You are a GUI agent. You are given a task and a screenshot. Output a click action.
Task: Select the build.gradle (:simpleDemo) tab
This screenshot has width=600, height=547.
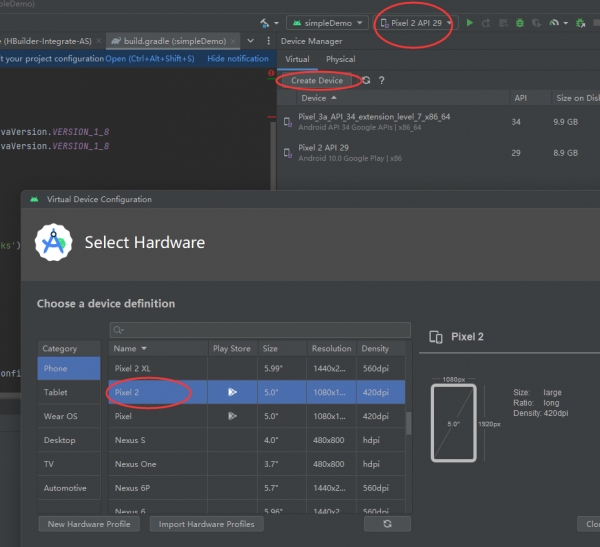[x=174, y=41]
